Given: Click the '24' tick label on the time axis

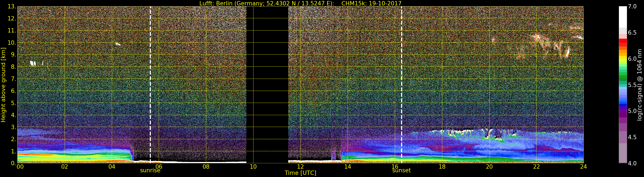Looking at the screenshot, I should click(583, 167).
